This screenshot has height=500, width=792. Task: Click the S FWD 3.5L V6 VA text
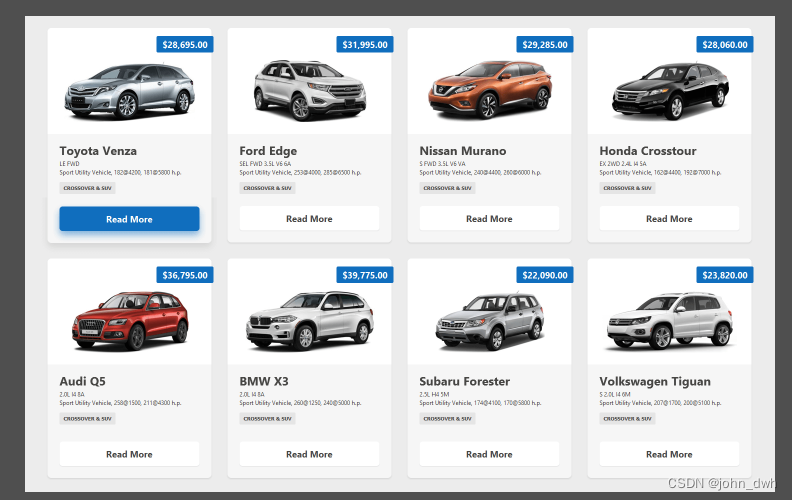442,164
